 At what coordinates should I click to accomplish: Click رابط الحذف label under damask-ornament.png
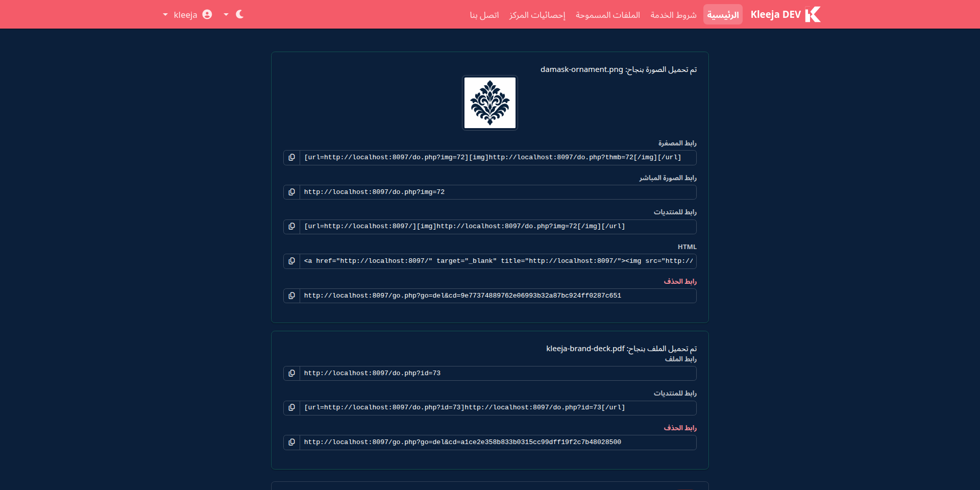coord(680,282)
